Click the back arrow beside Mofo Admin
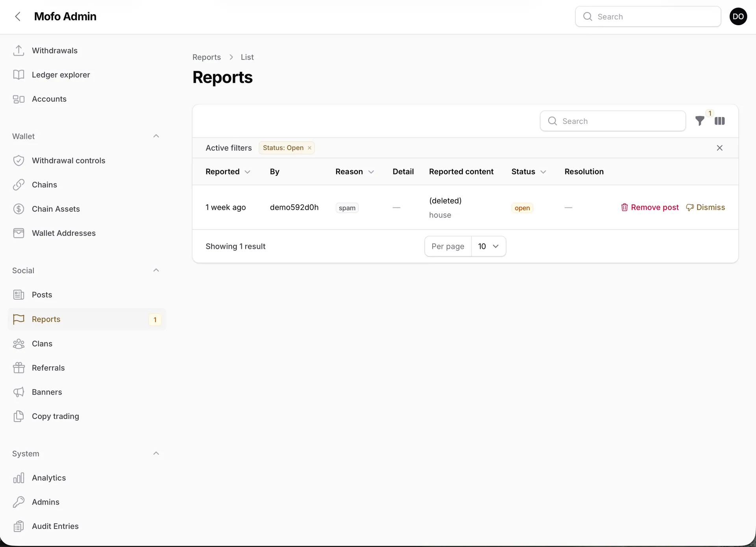The height and width of the screenshot is (547, 756). (x=18, y=17)
